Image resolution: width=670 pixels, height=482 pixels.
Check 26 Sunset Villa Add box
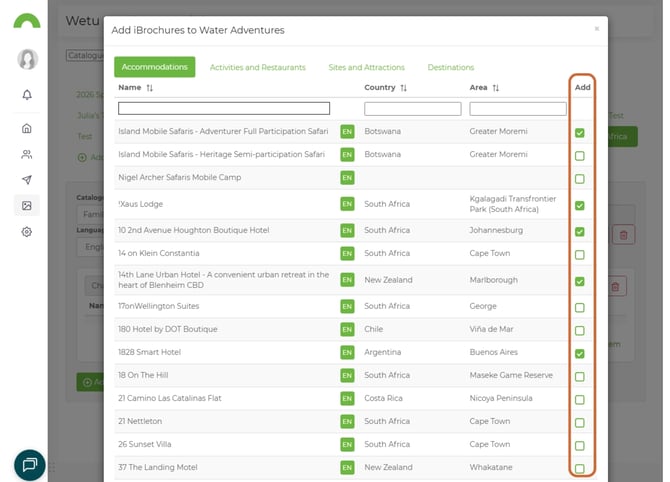(x=580, y=446)
